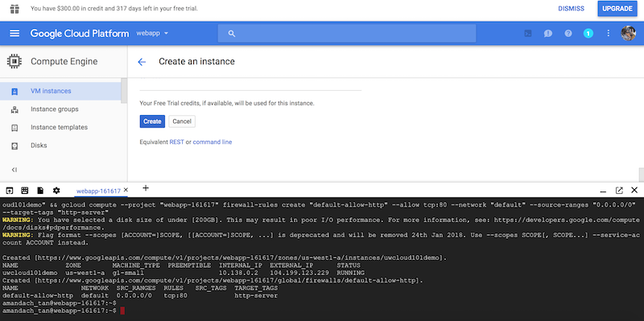Screen dimensions: 644x321
Task: Open notifications badge showing 1
Action: coord(588,33)
